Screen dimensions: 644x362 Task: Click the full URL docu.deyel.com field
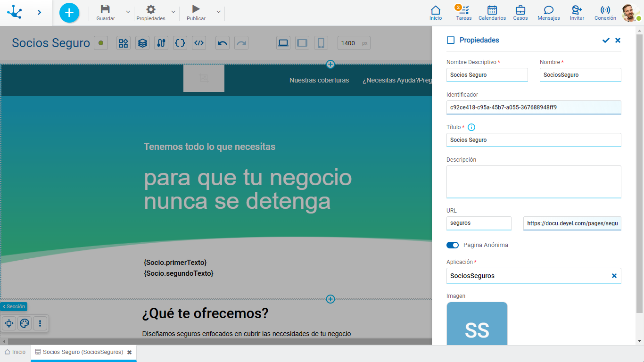572,223
